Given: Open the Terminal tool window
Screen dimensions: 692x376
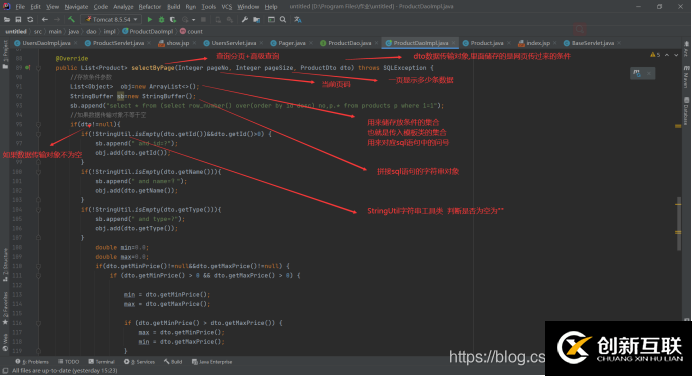Looking at the screenshot, I should point(102,362).
